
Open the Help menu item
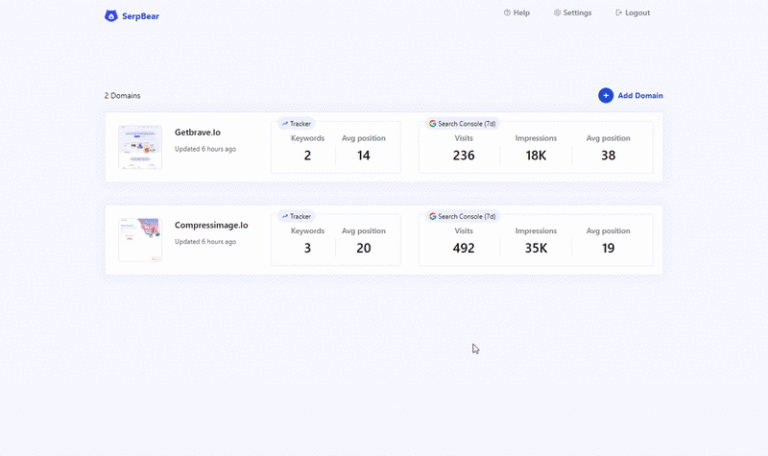(x=517, y=13)
